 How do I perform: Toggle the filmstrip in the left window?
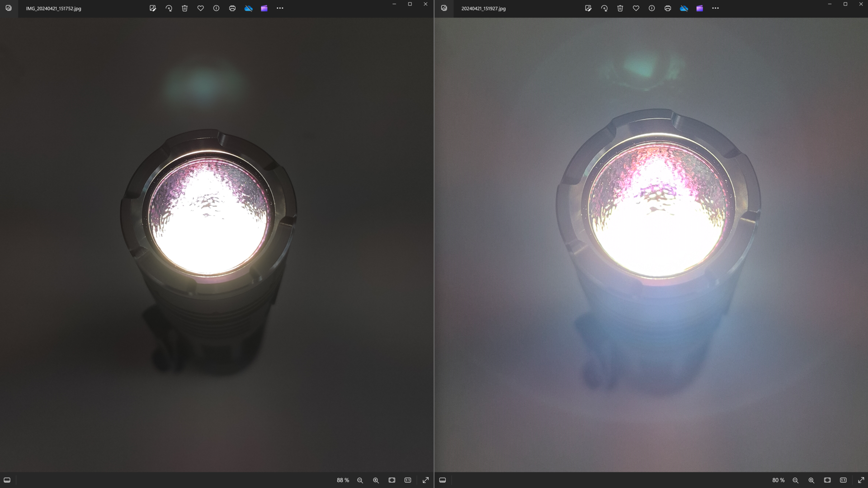point(7,480)
